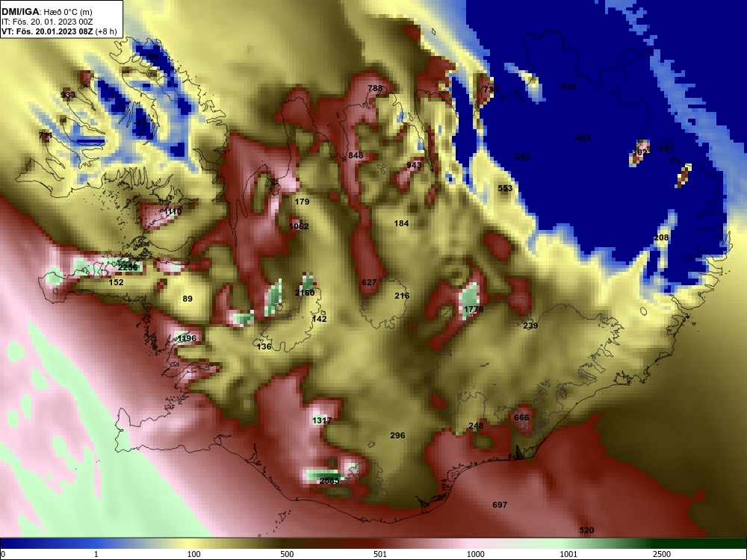Select the 184 map value
The image size is (747, 560).
[401, 223]
